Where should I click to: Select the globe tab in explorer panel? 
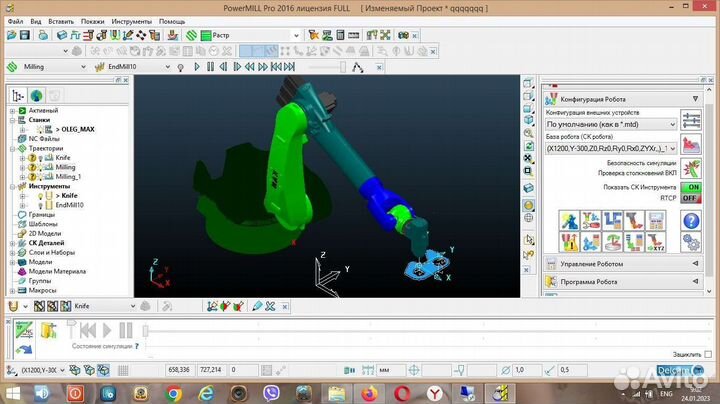pyautogui.click(x=36, y=96)
